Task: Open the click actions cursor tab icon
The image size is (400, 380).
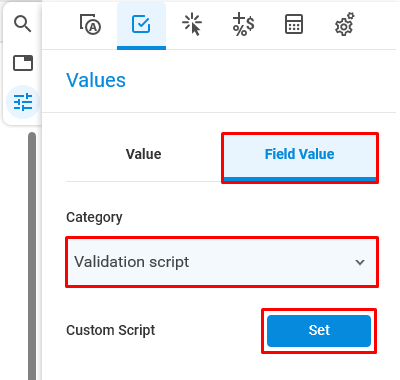Action: 192,24
